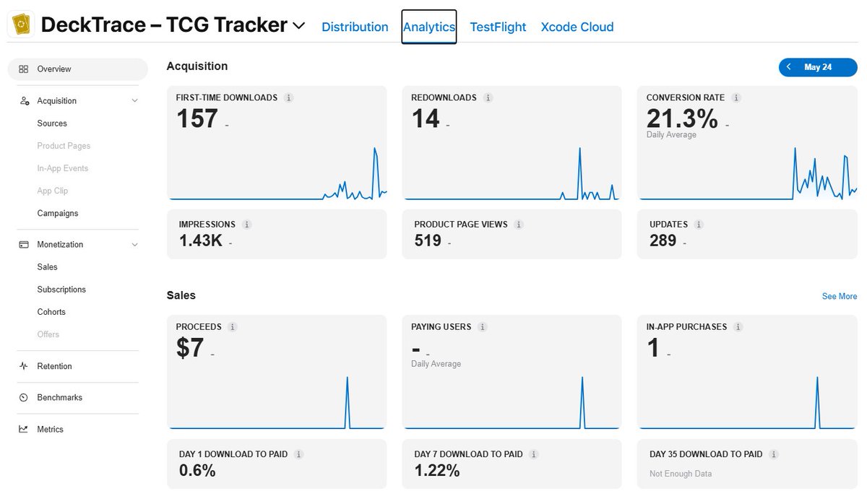Click the Proceeds sparkline chart
This screenshot has width=867, height=504.
[277, 402]
